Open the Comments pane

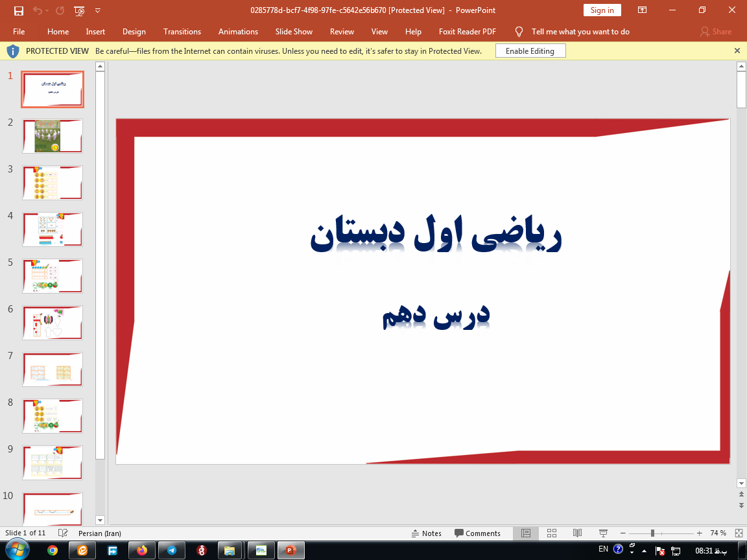[x=478, y=533]
